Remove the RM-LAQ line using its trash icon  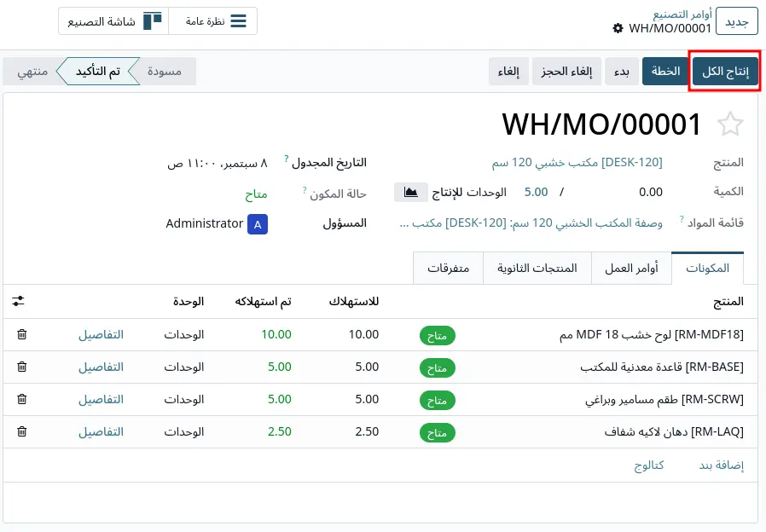[x=21, y=431]
